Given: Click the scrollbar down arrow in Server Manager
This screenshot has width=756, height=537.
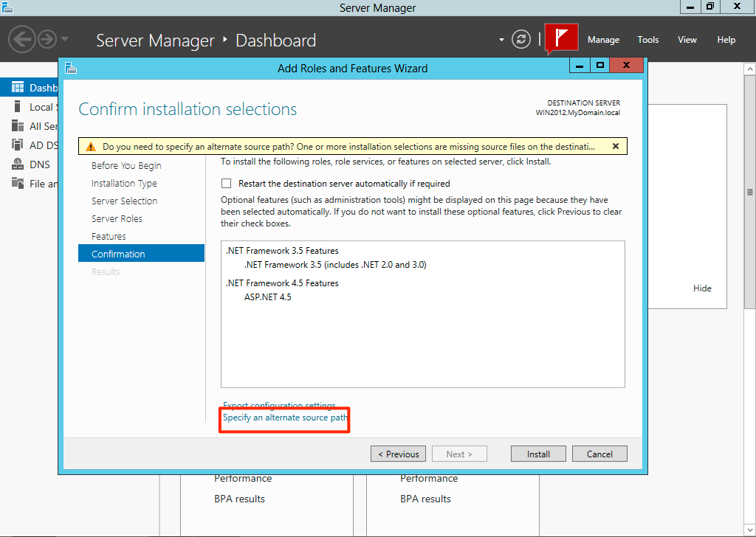Looking at the screenshot, I should coord(750,531).
